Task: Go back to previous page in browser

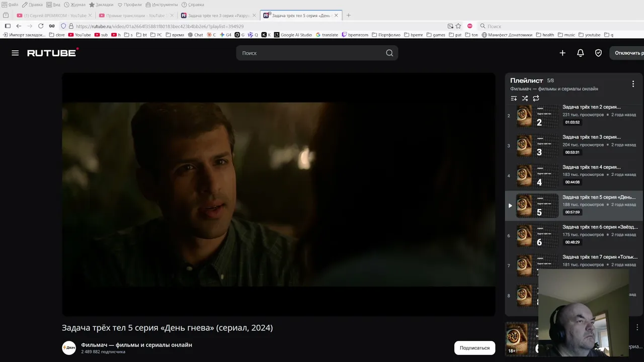Action: coord(19,26)
